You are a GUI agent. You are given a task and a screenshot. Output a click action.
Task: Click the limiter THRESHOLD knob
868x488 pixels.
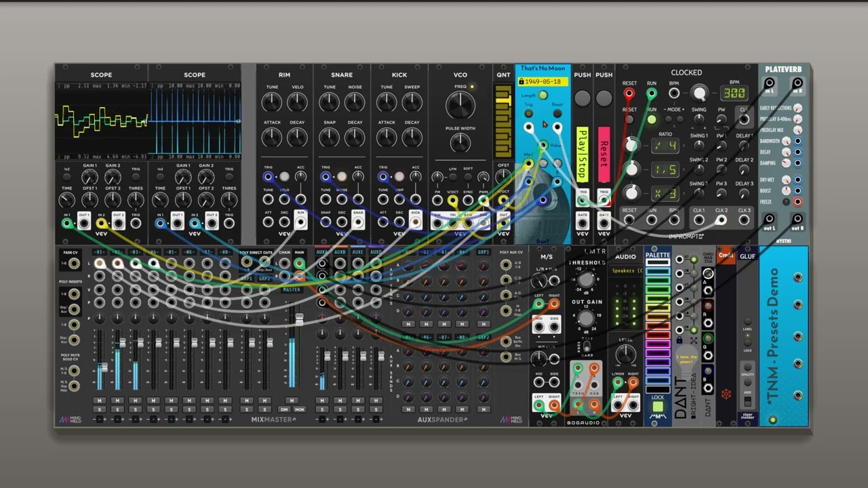pyautogui.click(x=587, y=279)
